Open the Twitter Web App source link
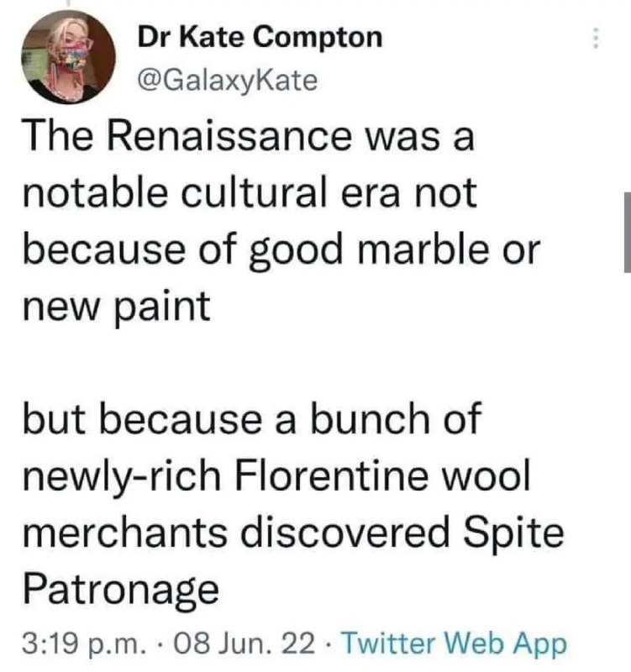The height and width of the screenshot is (672, 631). point(455,644)
